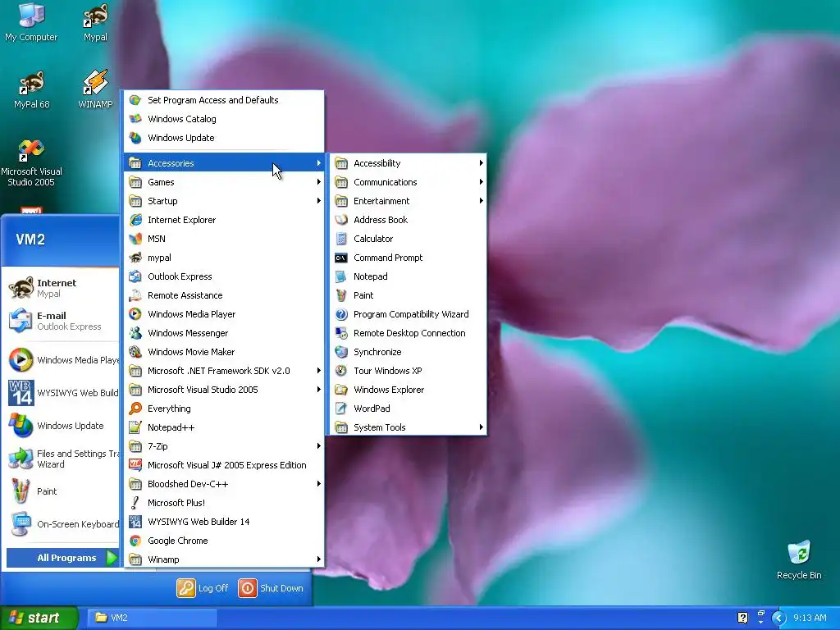840x630 pixels.
Task: Click Microsoft Visual J# 2005 Express icon
Action: coord(135,465)
